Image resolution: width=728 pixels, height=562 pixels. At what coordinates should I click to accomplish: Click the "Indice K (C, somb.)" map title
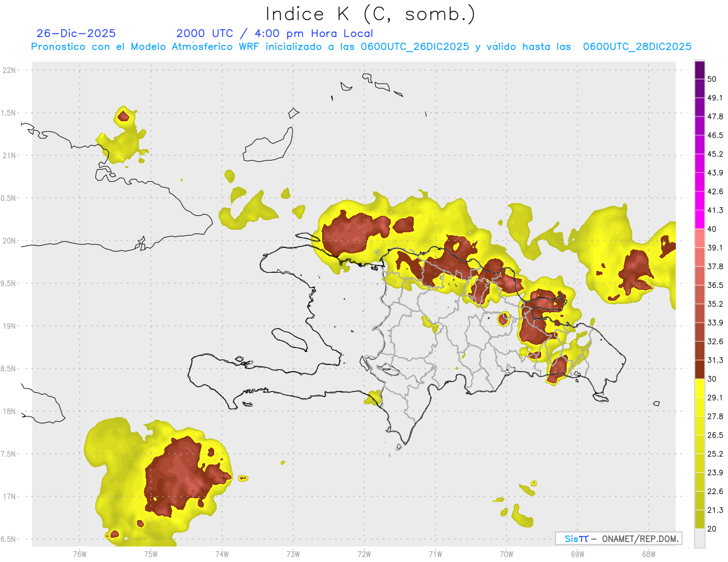coord(370,14)
